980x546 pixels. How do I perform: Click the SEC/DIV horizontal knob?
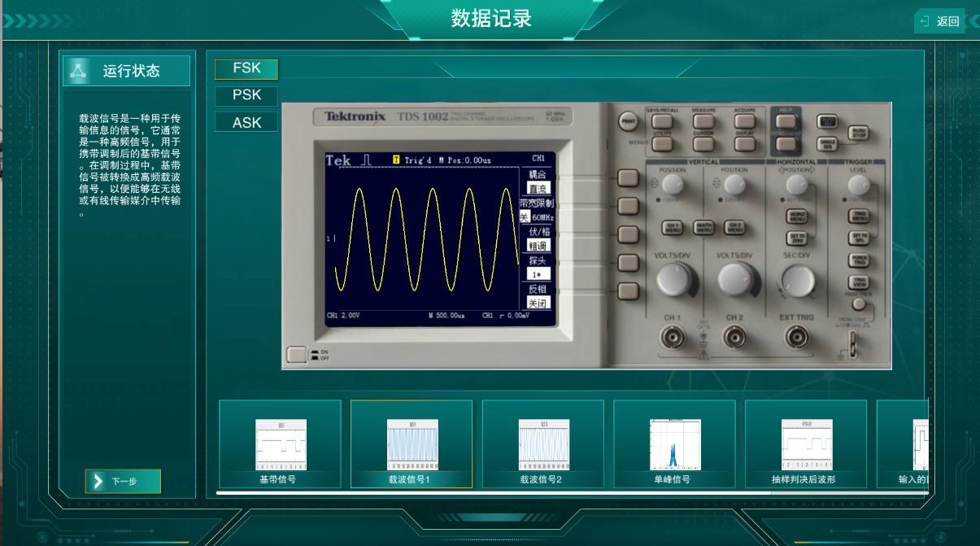point(796,281)
